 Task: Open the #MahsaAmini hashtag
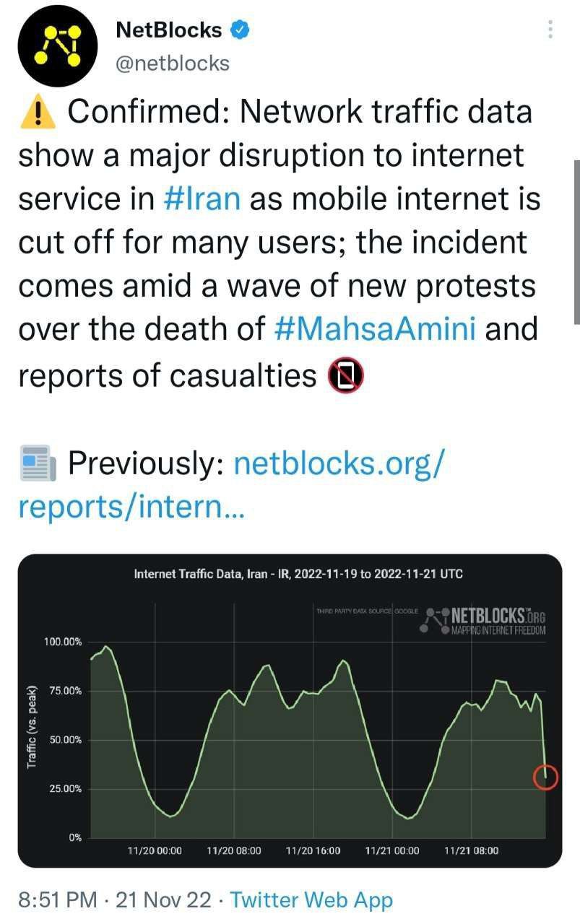pos(376,329)
